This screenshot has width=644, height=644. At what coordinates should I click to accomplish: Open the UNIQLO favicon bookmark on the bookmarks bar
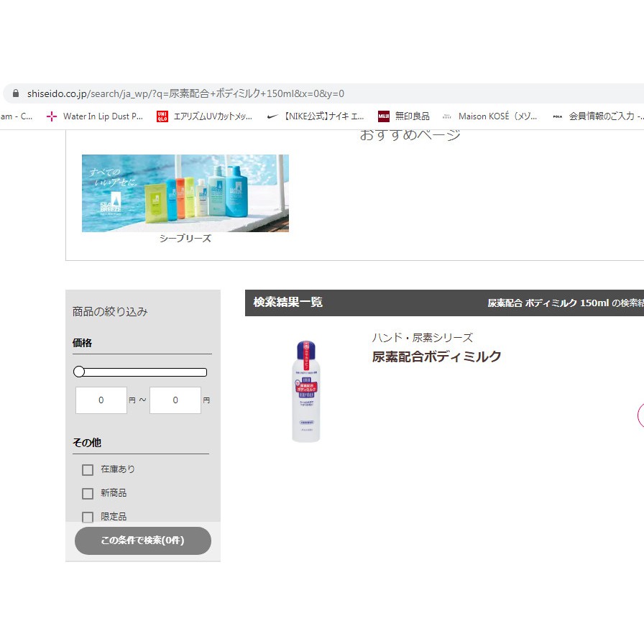pyautogui.click(x=161, y=116)
